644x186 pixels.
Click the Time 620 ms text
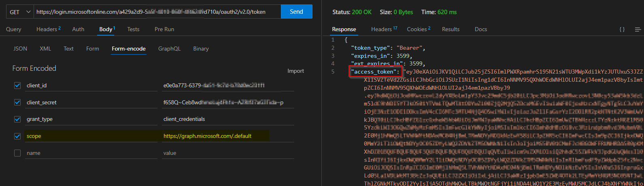click(439, 12)
